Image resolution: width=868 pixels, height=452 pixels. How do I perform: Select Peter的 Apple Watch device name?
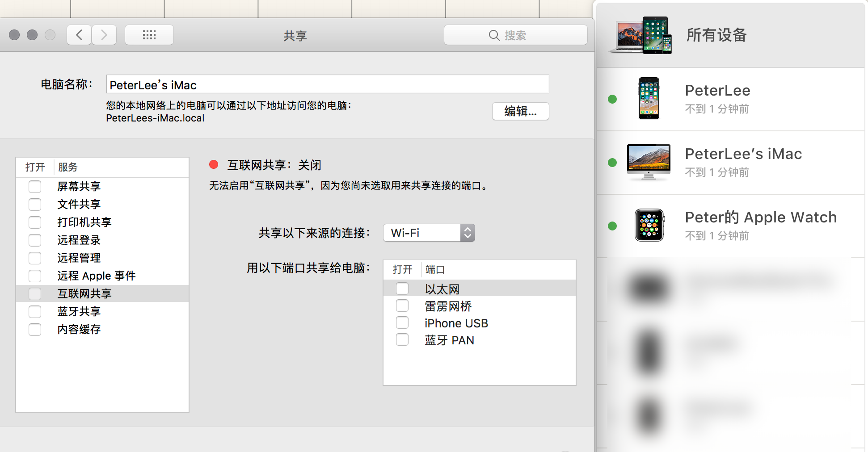coord(761,217)
